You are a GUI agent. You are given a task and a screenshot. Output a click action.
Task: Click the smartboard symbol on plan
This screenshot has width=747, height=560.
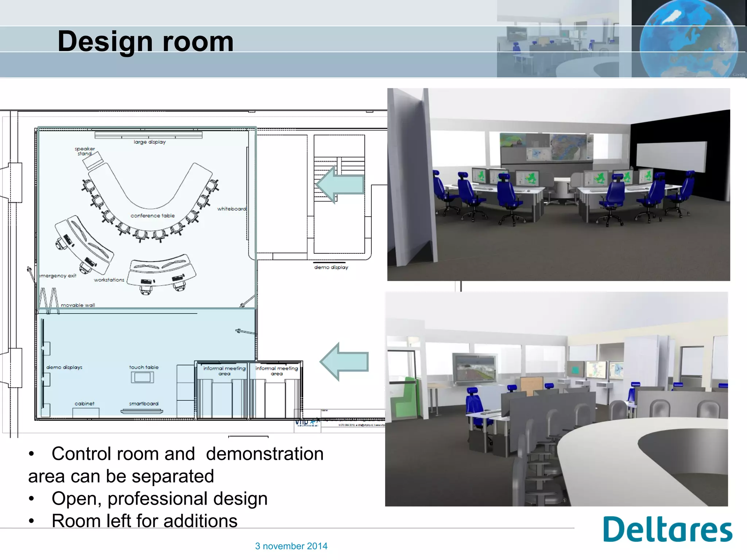(142, 412)
